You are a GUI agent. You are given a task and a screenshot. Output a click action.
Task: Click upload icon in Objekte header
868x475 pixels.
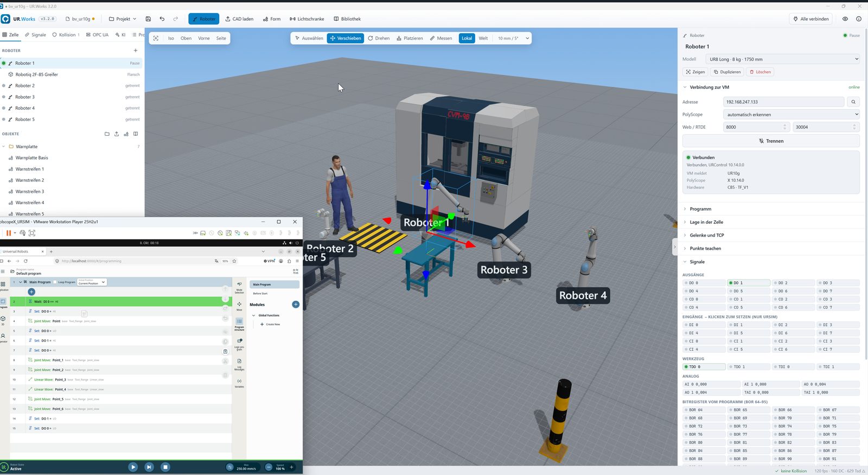click(116, 134)
